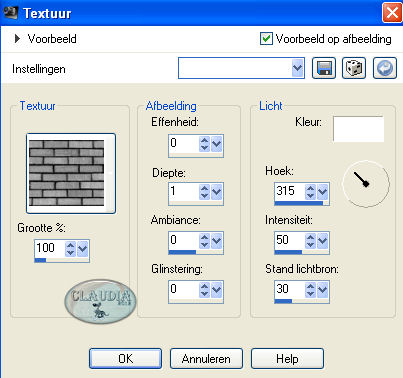
Task: Open Glinstering slider dropdown arrow
Action: (x=217, y=290)
